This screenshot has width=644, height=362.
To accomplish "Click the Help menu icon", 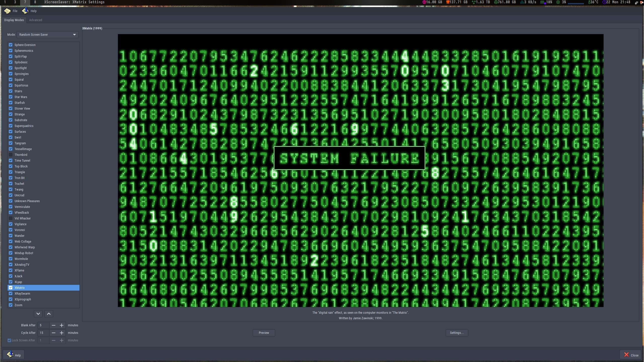I will tap(25, 11).
